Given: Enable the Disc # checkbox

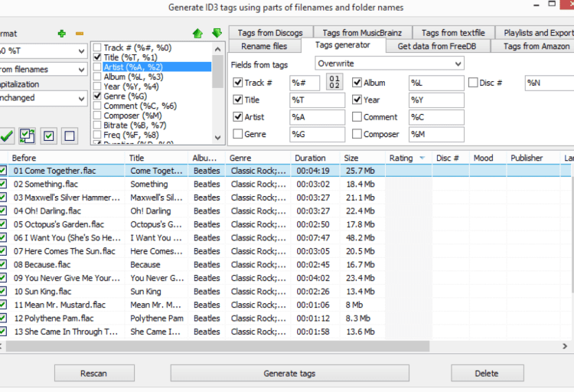Looking at the screenshot, I should (x=473, y=83).
